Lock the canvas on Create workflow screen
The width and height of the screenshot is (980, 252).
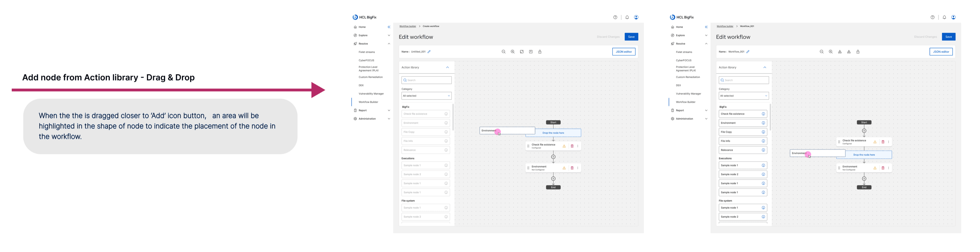pyautogui.click(x=540, y=52)
